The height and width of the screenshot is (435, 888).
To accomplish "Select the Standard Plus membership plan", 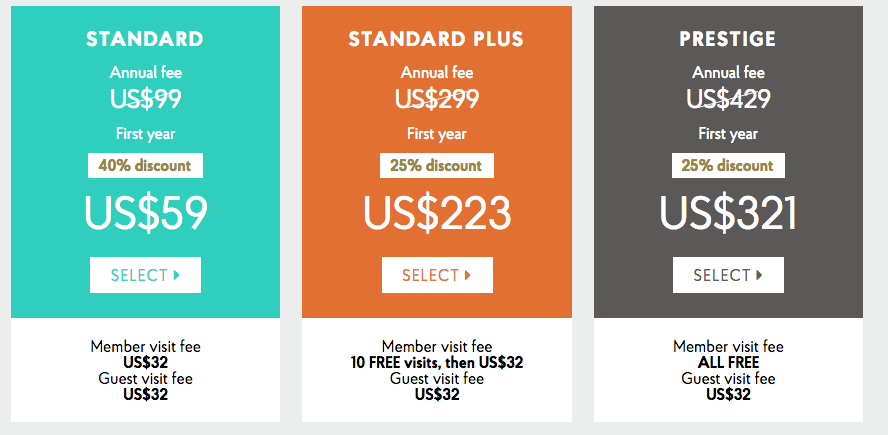I will pos(436,275).
